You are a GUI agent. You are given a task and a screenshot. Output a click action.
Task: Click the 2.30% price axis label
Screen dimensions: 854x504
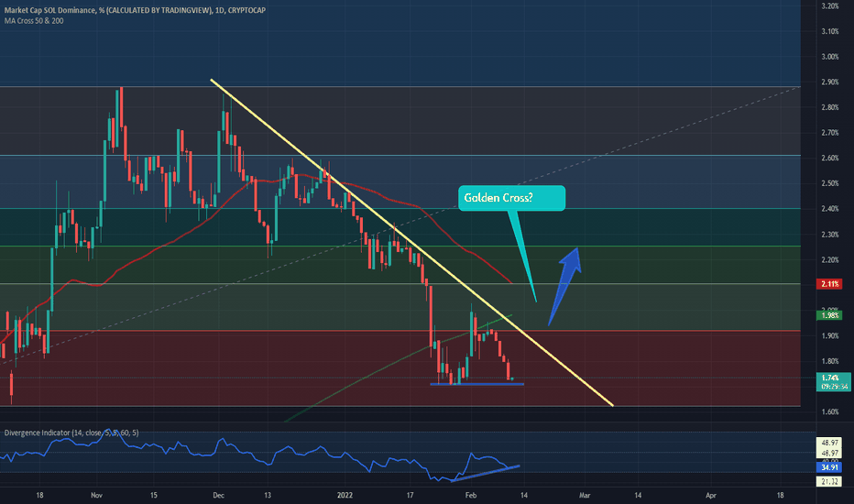point(830,235)
